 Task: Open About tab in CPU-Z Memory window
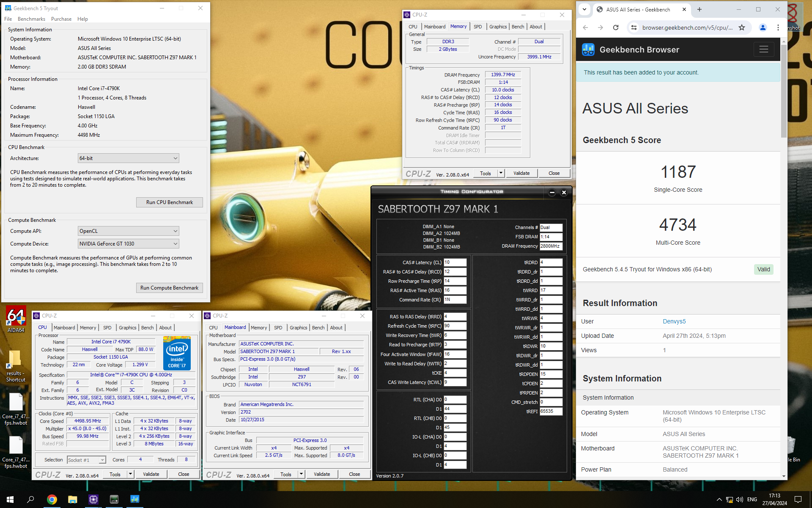(x=536, y=27)
